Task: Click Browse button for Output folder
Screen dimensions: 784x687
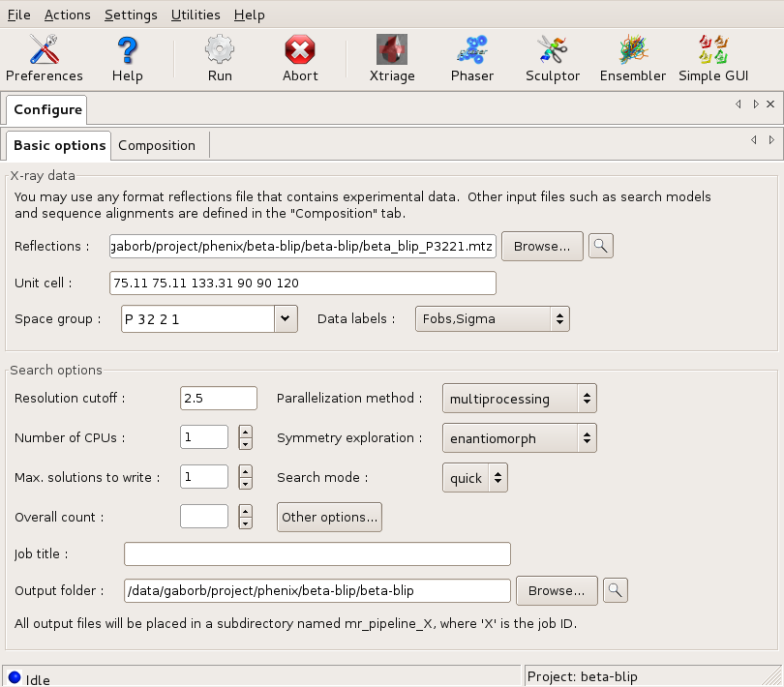Action: (x=557, y=589)
